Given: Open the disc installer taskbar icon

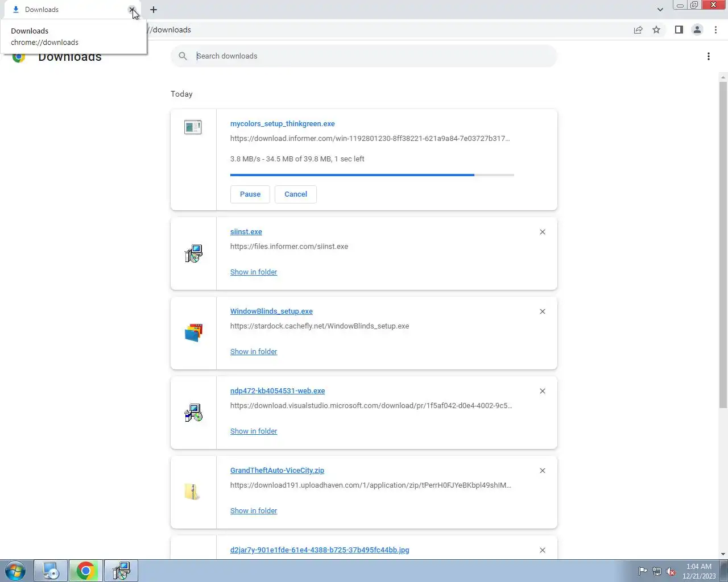Looking at the screenshot, I should (x=51, y=571).
